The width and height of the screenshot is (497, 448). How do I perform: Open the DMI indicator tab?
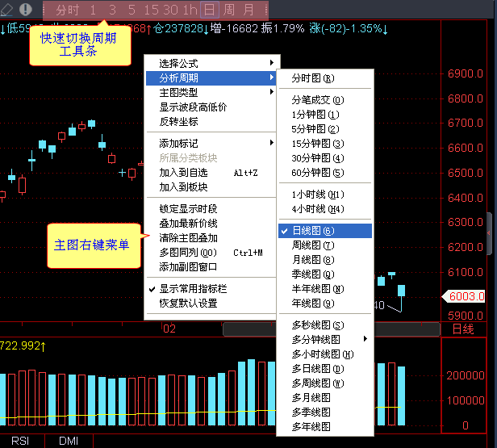[x=69, y=442]
